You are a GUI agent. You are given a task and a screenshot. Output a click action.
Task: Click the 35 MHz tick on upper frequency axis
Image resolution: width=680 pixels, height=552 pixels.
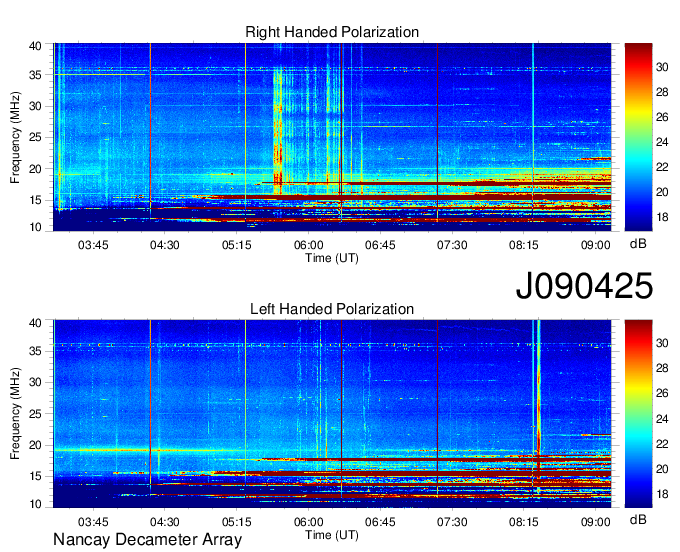tap(35, 75)
